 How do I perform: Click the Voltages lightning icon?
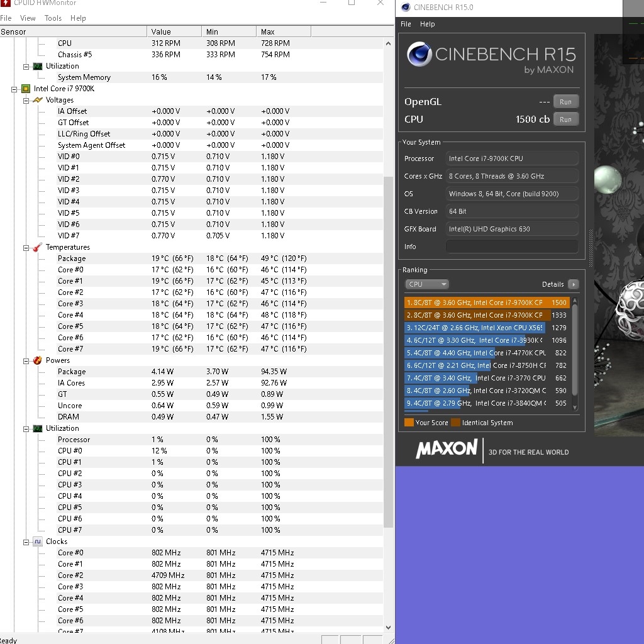click(38, 100)
